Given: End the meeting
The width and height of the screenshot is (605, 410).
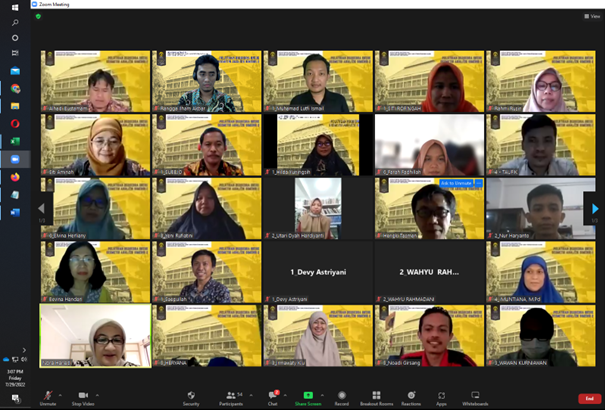Looking at the screenshot, I should coord(589,398).
